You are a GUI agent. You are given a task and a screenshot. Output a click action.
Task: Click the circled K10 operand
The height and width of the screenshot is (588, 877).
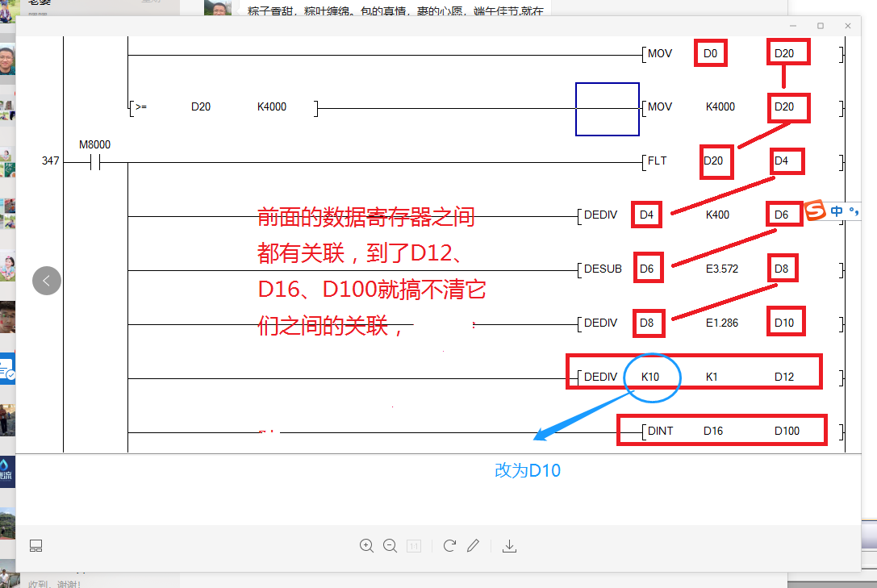[x=652, y=377]
